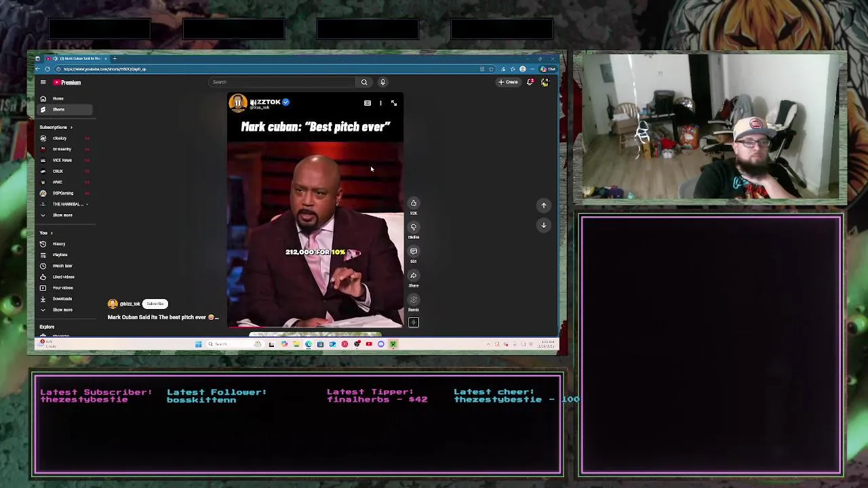Share the short with the arrow icon
Viewport: 868px width, 488px height.
[414, 275]
